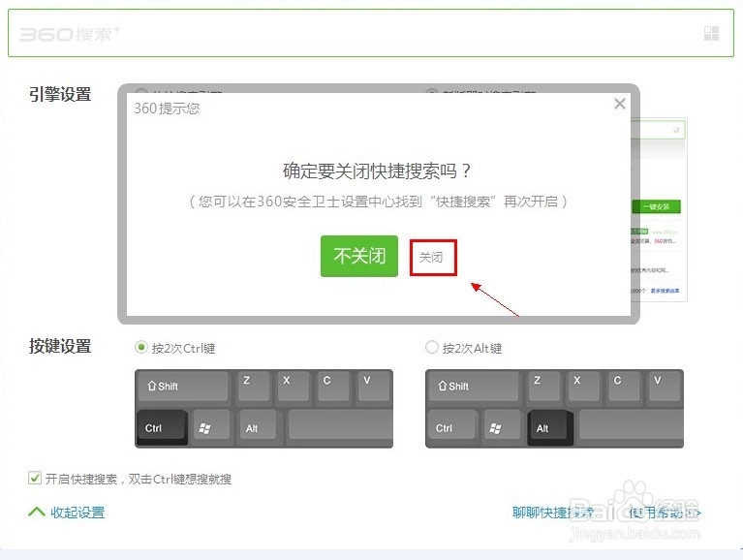Screen dimensions: 743x560
Task: Click the 关闭 button in dialog
Action: click(433, 258)
